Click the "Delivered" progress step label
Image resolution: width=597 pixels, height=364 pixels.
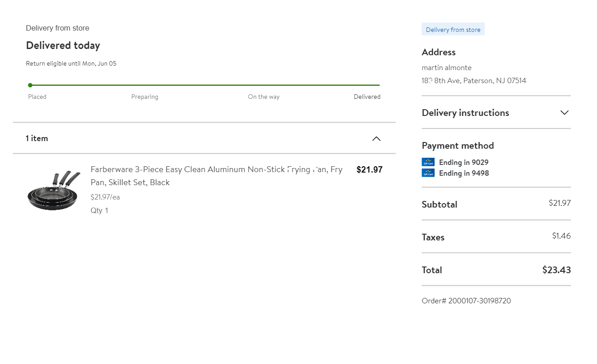[x=367, y=97]
